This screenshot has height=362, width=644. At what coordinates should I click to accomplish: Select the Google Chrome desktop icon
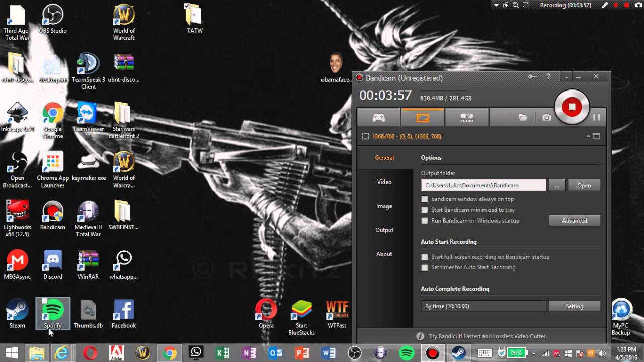[53, 121]
